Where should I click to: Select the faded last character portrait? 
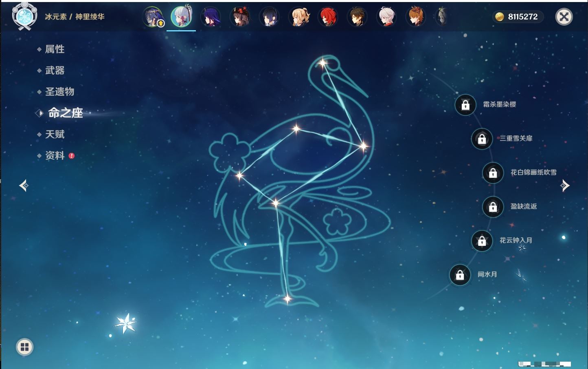[x=442, y=17]
